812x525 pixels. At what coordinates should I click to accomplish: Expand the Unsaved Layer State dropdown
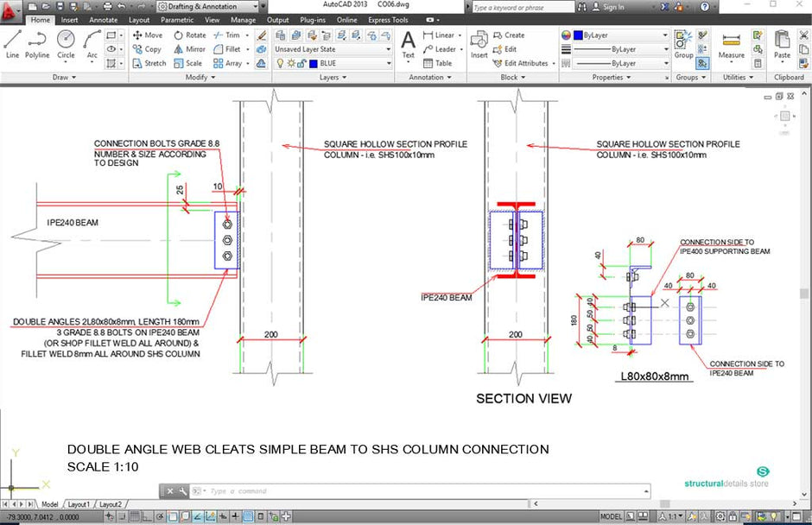pyautogui.click(x=389, y=49)
